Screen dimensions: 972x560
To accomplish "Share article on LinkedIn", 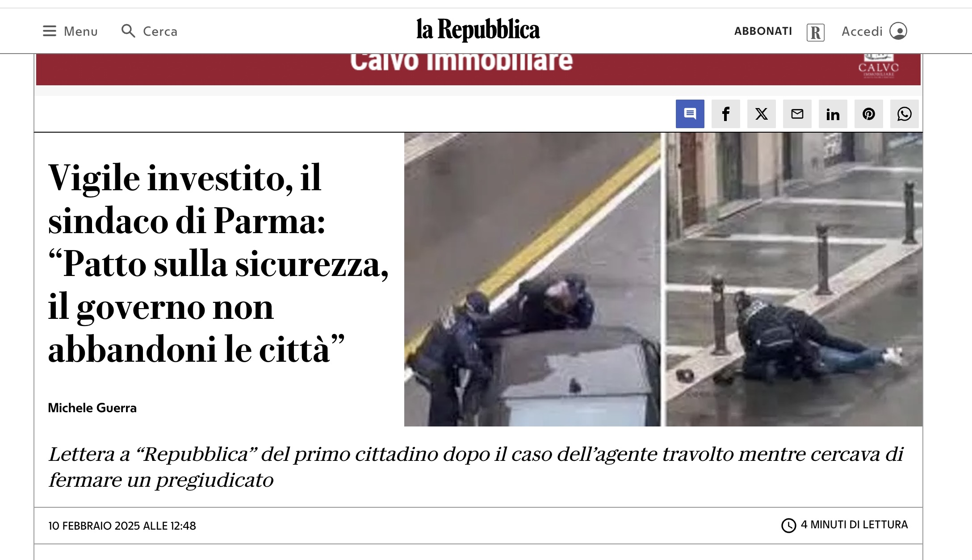I will [833, 114].
